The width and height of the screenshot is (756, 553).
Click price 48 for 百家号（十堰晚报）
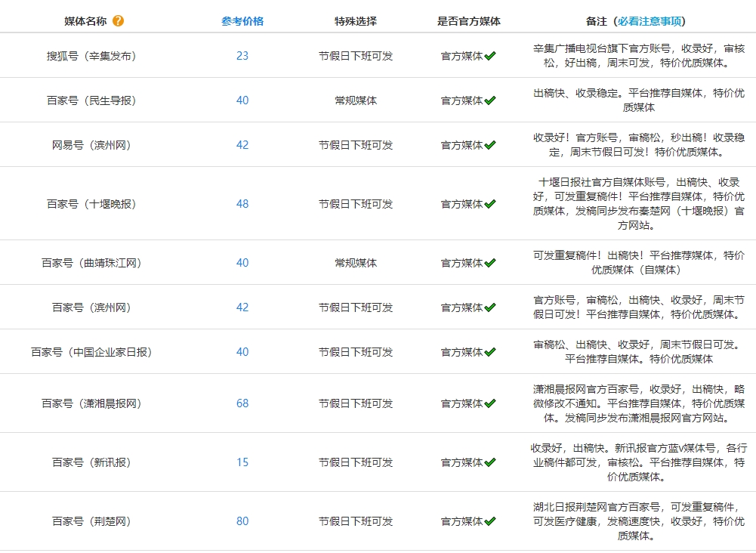242,204
